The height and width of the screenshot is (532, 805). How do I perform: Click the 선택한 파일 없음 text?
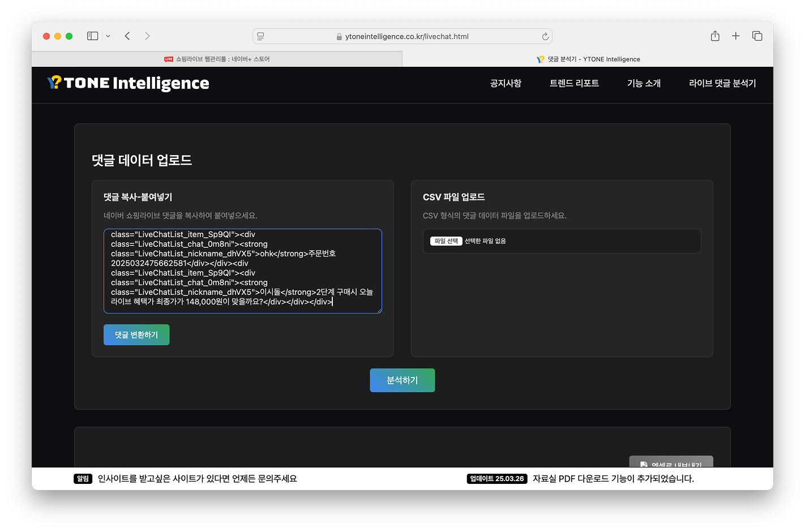coord(485,241)
